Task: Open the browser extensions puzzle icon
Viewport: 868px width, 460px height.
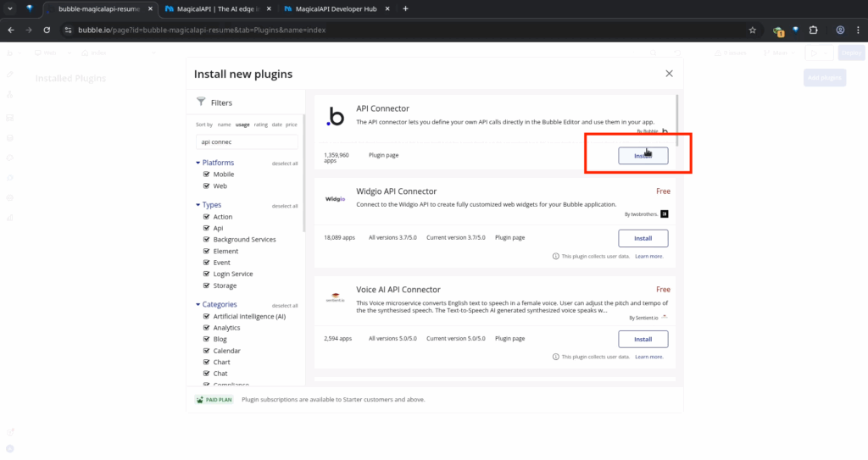Action: pyautogui.click(x=813, y=30)
